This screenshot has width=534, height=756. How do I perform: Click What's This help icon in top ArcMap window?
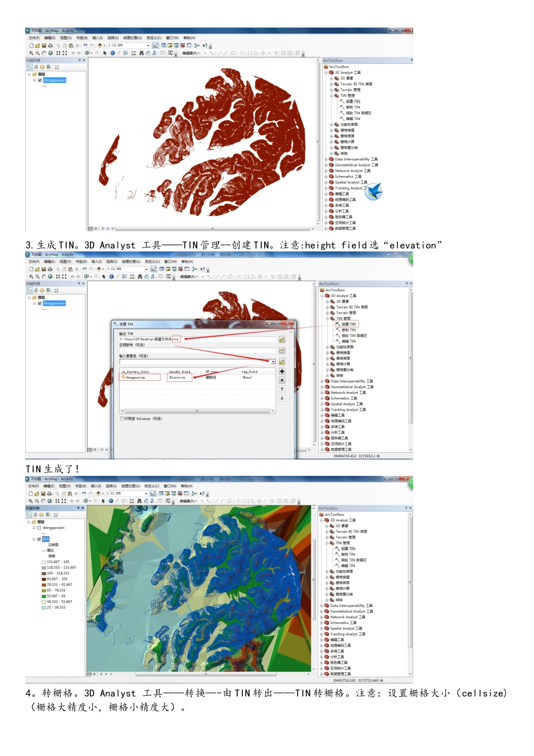pyautogui.click(x=205, y=46)
